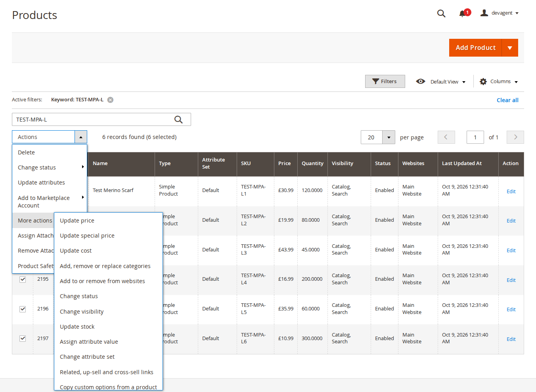Image resolution: width=536 pixels, height=392 pixels.
Task: Open the Default View dropdown
Action: click(x=441, y=82)
